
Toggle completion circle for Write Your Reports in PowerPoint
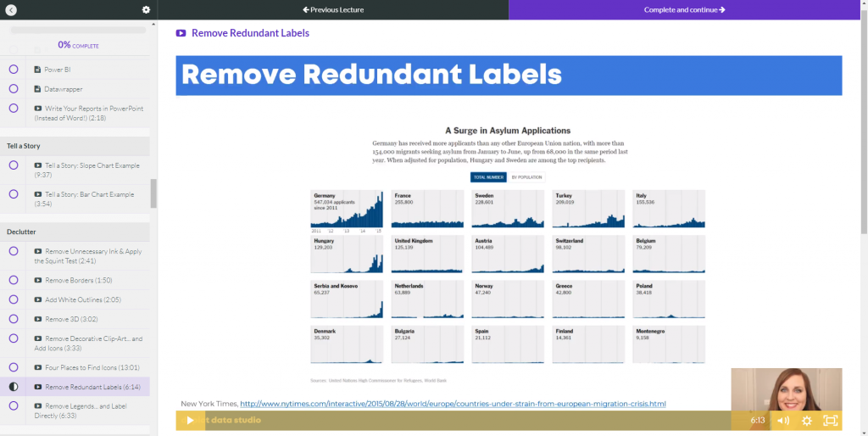click(x=14, y=108)
